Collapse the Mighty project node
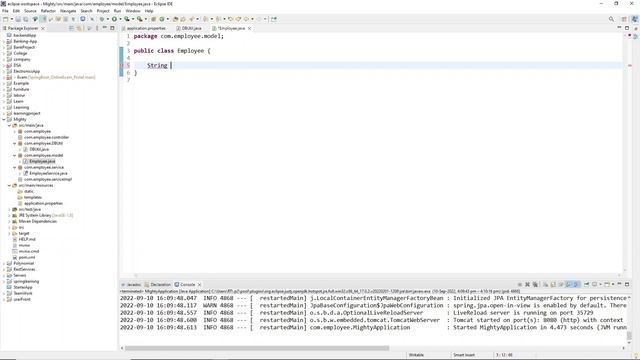 [4, 120]
